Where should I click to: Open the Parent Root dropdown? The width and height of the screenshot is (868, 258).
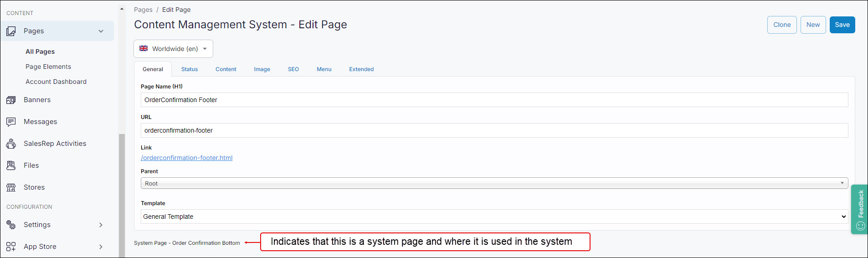(494, 183)
